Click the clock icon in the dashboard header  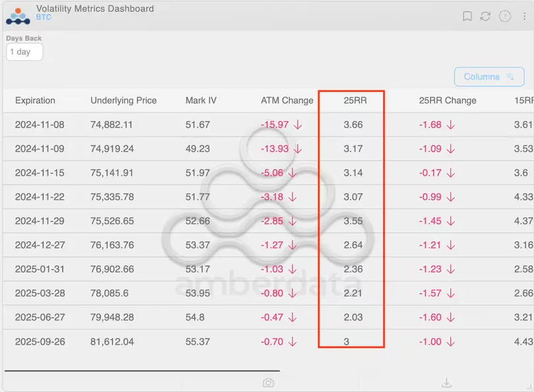click(505, 16)
